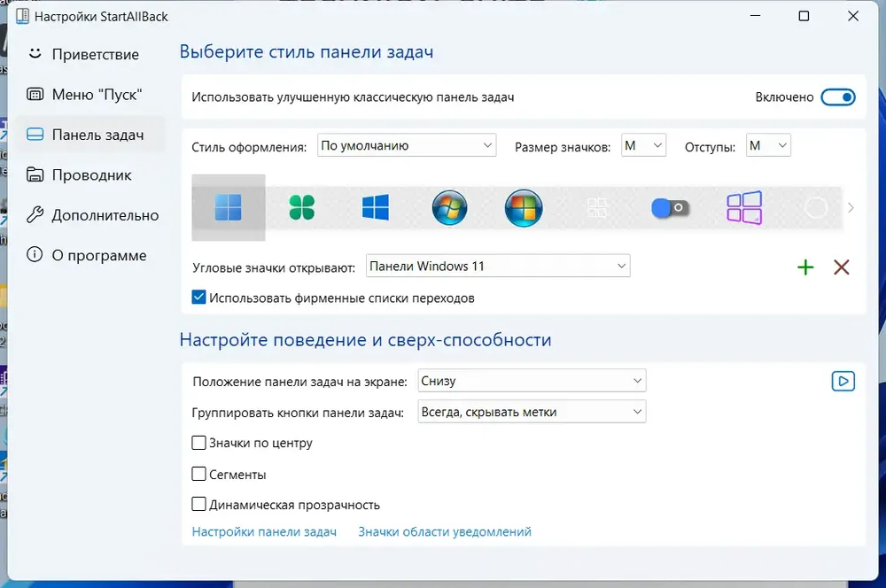Open Настройки панели задач link
886x588 pixels.
tap(264, 531)
